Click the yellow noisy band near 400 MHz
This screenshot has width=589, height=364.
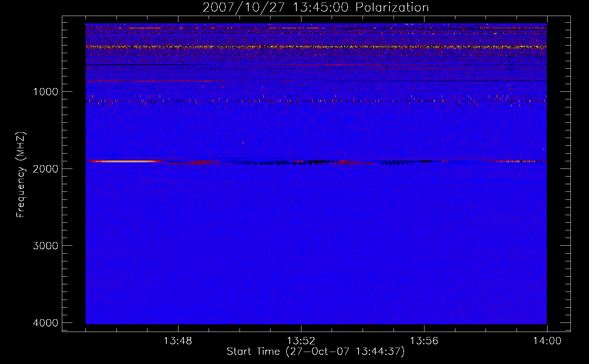316,47
